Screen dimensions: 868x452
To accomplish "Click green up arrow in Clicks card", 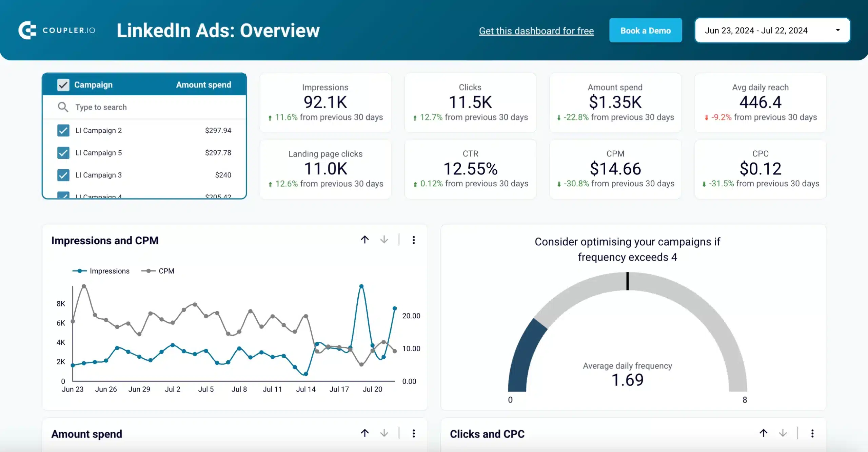I will [415, 118].
